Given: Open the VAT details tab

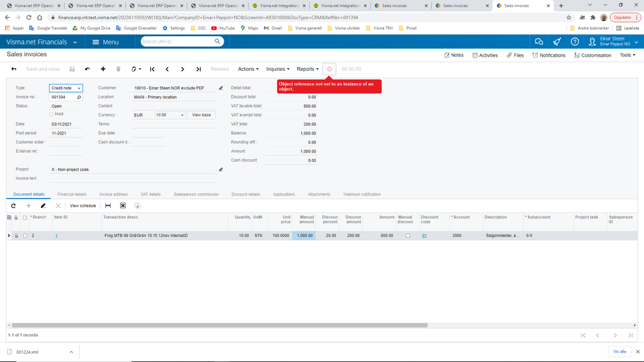Looking at the screenshot, I should 151,194.
